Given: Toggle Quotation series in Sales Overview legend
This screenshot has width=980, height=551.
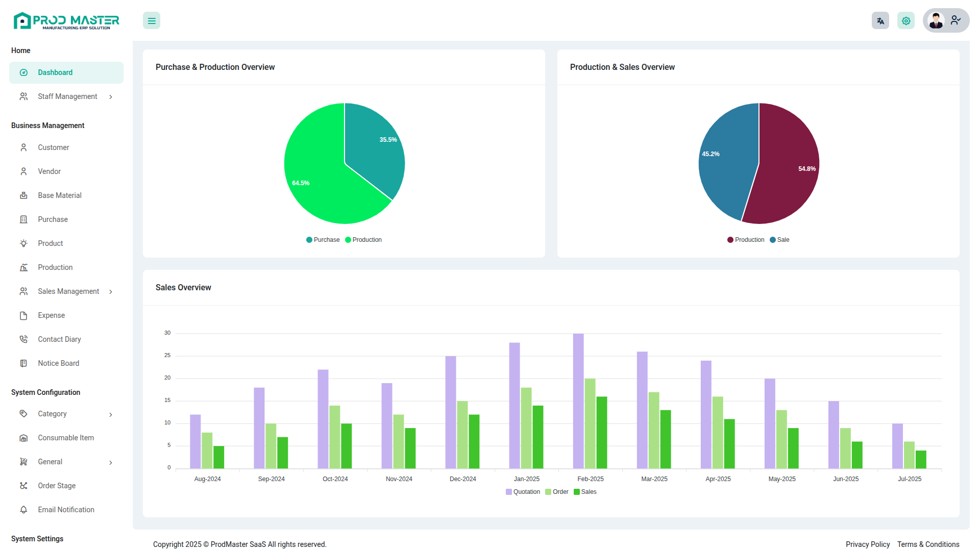Looking at the screenshot, I should [x=523, y=492].
